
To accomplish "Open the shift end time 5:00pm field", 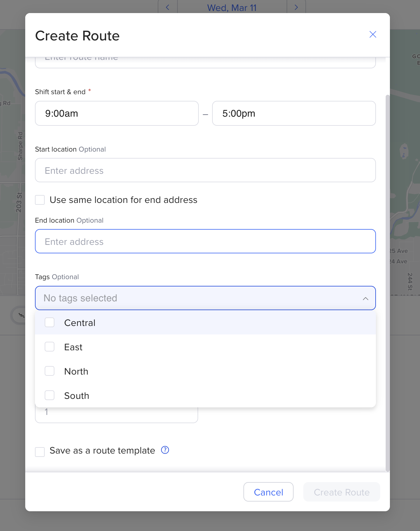I will point(294,113).
